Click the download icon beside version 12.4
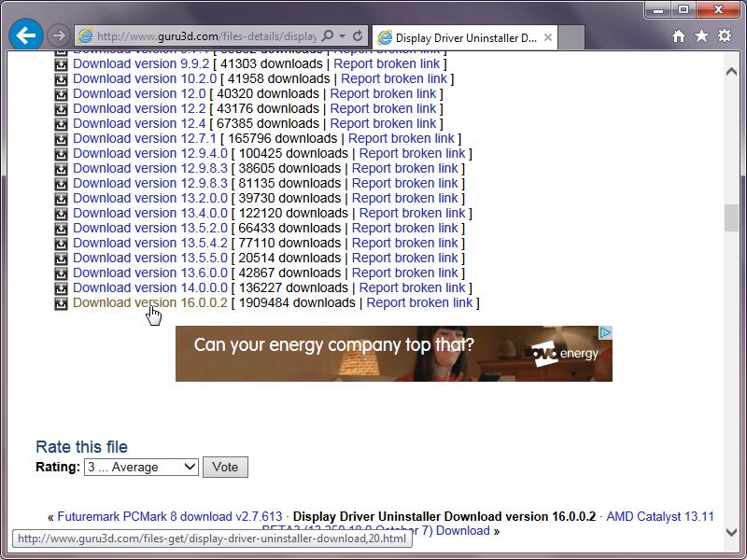This screenshot has height=560, width=747. pyautogui.click(x=61, y=124)
